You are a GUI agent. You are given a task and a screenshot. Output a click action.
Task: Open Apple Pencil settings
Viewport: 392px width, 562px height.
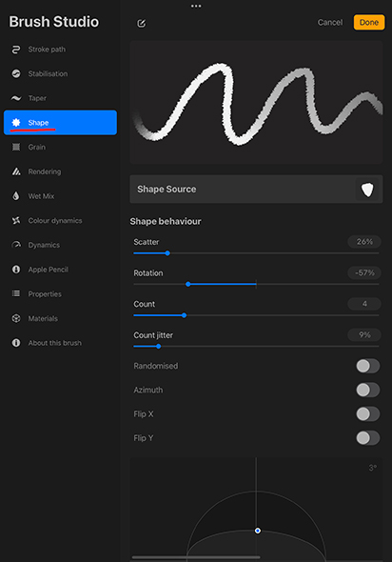click(60, 270)
